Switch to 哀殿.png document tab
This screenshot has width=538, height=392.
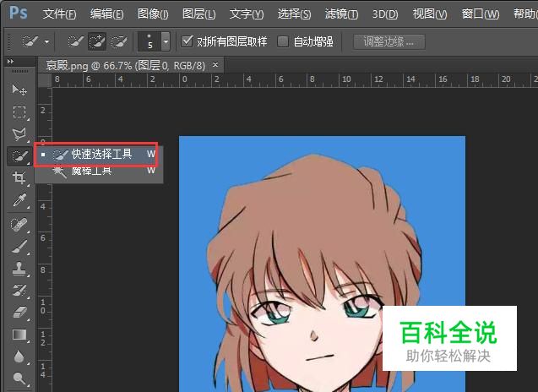pyautogui.click(x=125, y=65)
